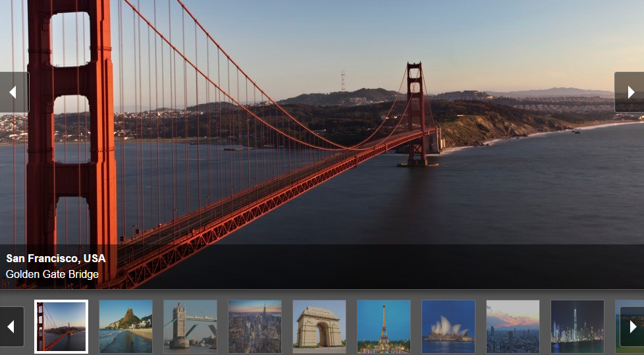Screen dimensions: 644x355
Task: Click the 'San Francisco, USA' caption title
Action: pos(56,258)
